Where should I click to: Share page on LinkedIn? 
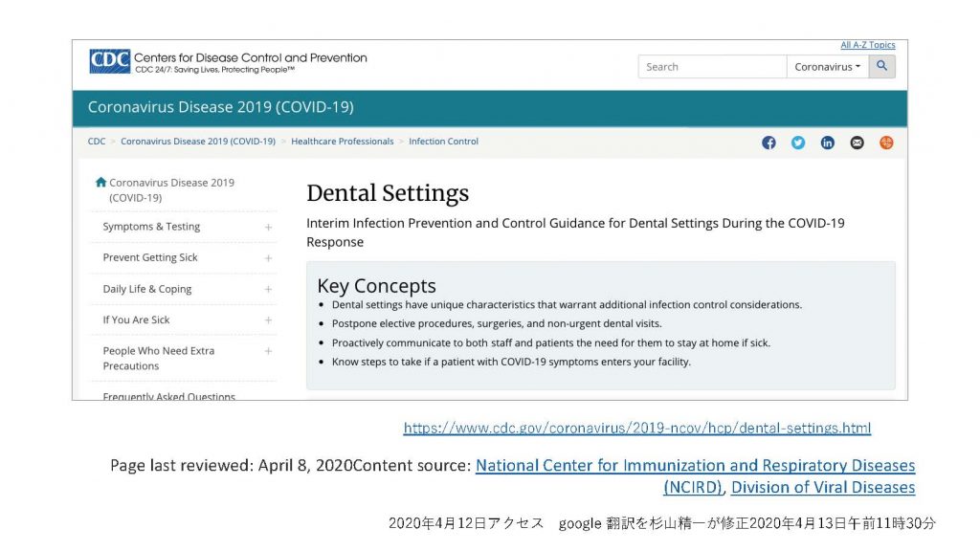[828, 143]
